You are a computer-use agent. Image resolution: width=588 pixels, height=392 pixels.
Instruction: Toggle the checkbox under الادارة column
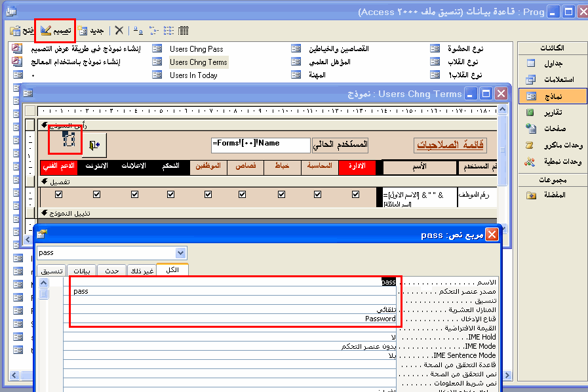click(x=355, y=194)
